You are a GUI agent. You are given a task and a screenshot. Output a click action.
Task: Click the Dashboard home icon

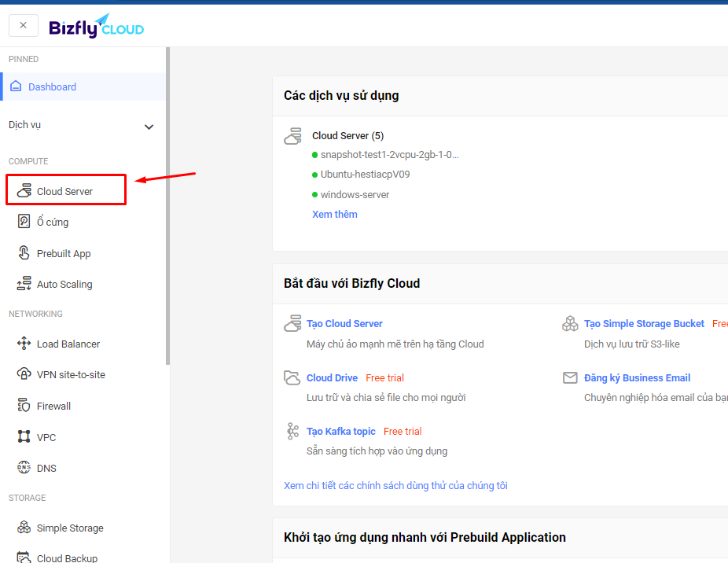16,86
